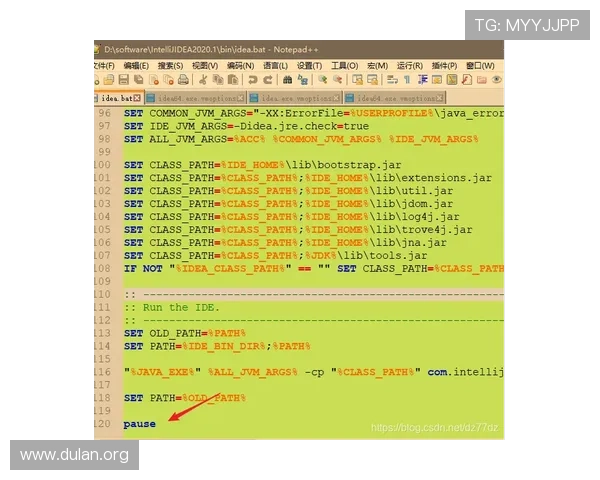Open the 设置(T) menu
The height and width of the screenshot is (480, 600).
309,66
